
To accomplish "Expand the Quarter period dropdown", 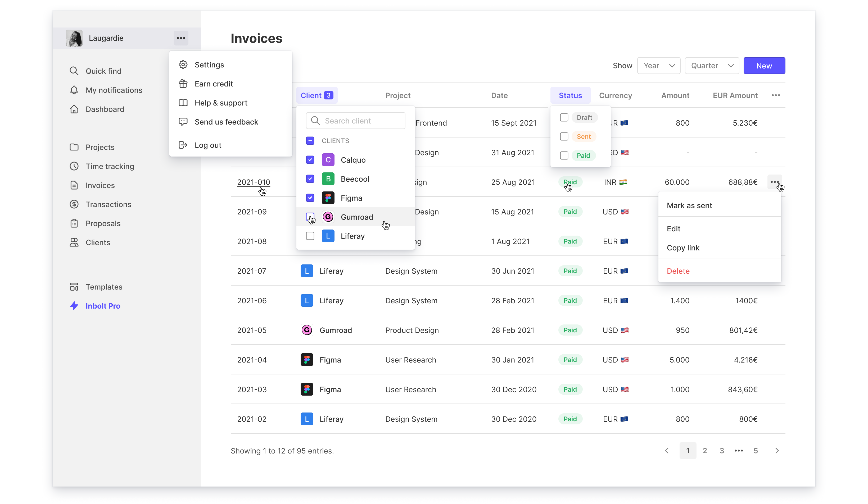I will pos(712,65).
